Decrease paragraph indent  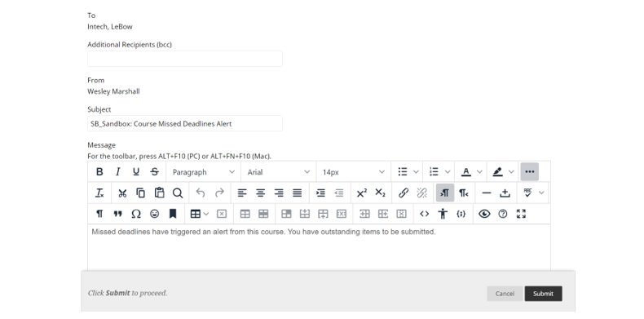(x=339, y=193)
